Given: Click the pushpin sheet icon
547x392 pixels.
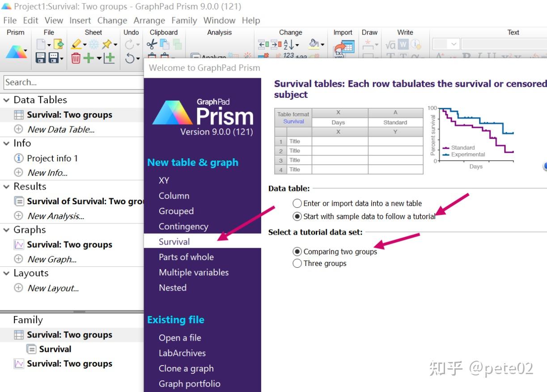Looking at the screenshot, I should (x=106, y=44).
